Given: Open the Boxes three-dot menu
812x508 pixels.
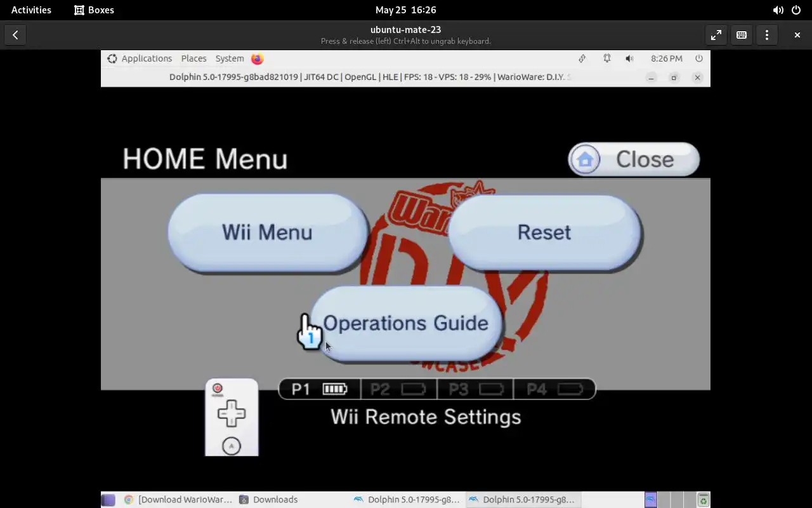Looking at the screenshot, I should pyautogui.click(x=767, y=35).
